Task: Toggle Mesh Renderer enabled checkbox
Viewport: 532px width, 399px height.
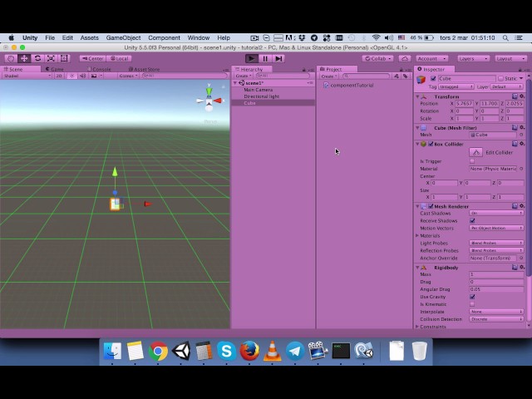Action: [x=431, y=206]
